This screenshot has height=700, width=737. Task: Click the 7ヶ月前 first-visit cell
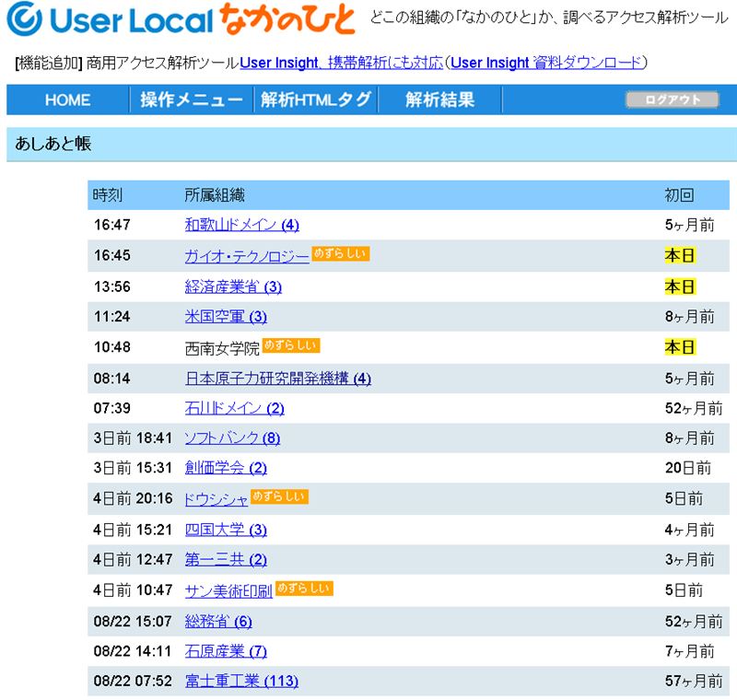(689, 651)
